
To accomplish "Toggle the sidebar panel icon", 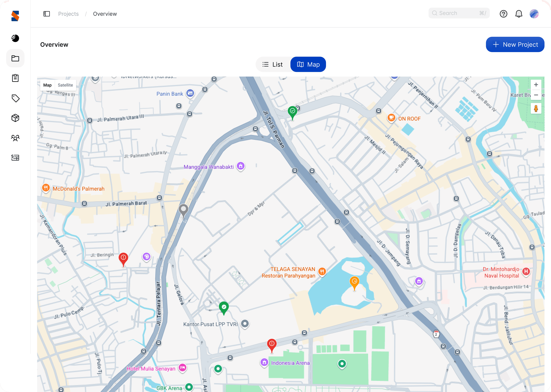I will 46,14.
